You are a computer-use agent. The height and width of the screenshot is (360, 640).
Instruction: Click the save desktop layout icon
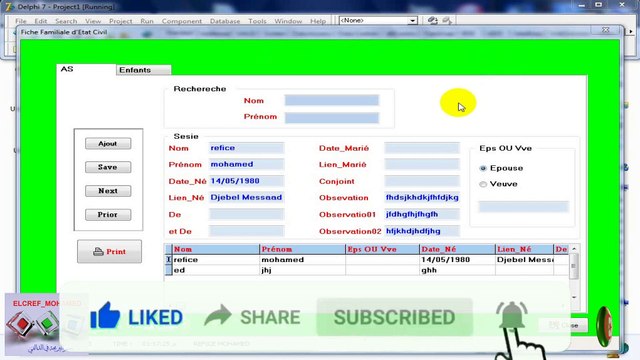coord(433,20)
